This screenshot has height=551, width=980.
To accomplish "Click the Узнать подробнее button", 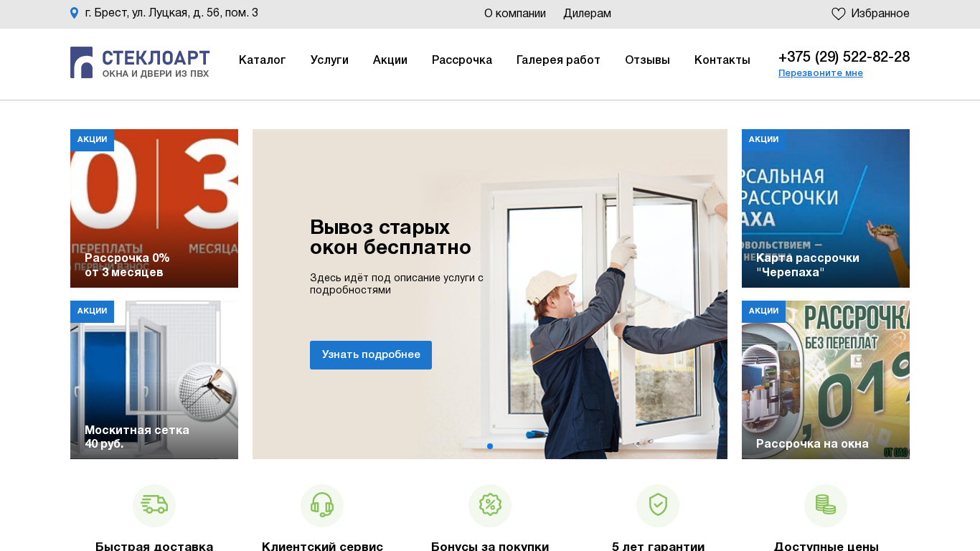I will (x=371, y=355).
